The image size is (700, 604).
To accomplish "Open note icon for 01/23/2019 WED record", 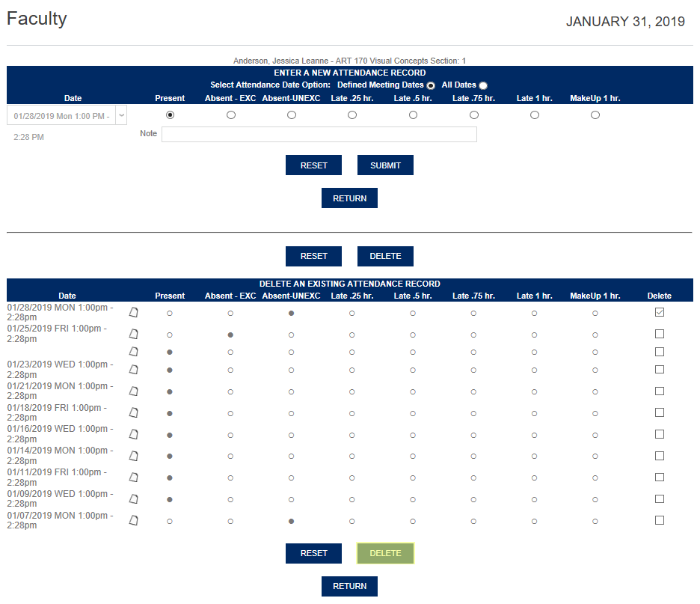I will [133, 370].
